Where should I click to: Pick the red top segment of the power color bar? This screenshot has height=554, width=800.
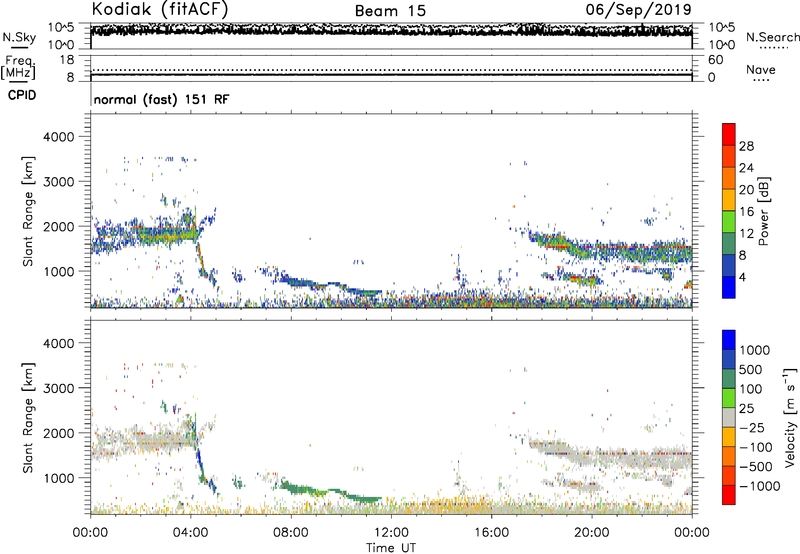729,135
